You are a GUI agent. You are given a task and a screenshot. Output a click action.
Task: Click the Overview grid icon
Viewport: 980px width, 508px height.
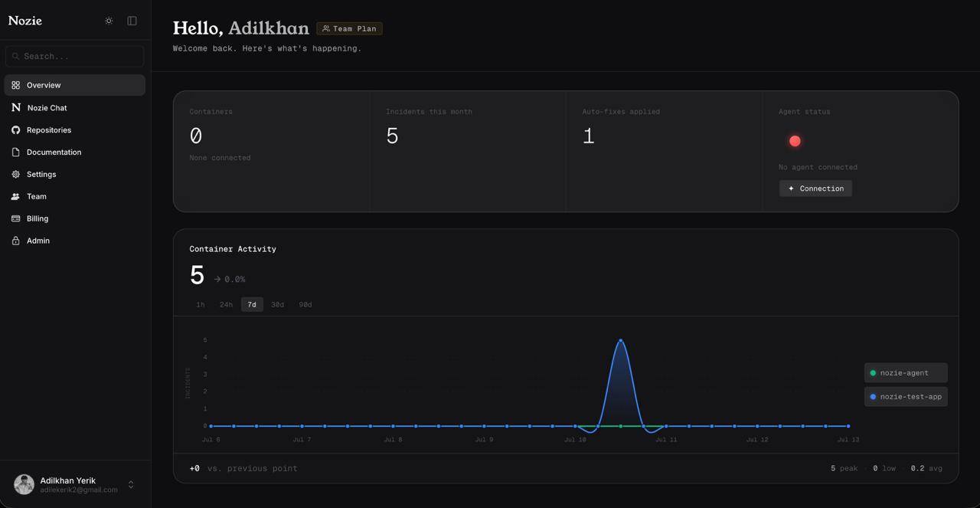click(x=15, y=85)
